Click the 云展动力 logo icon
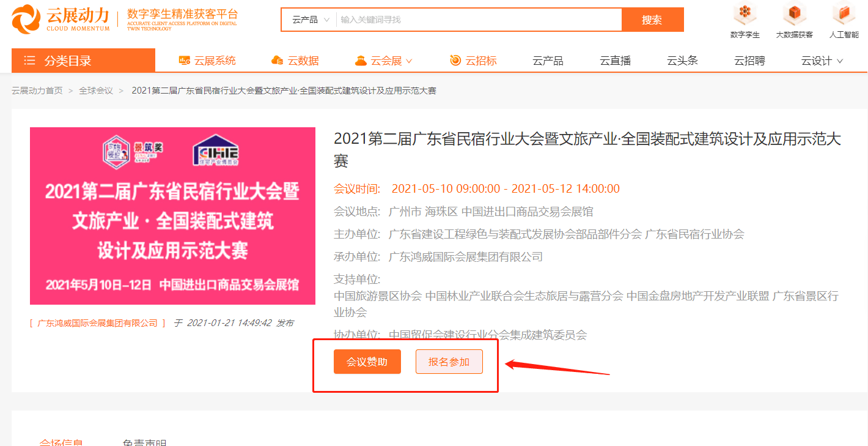The width and height of the screenshot is (868, 446). click(26, 18)
